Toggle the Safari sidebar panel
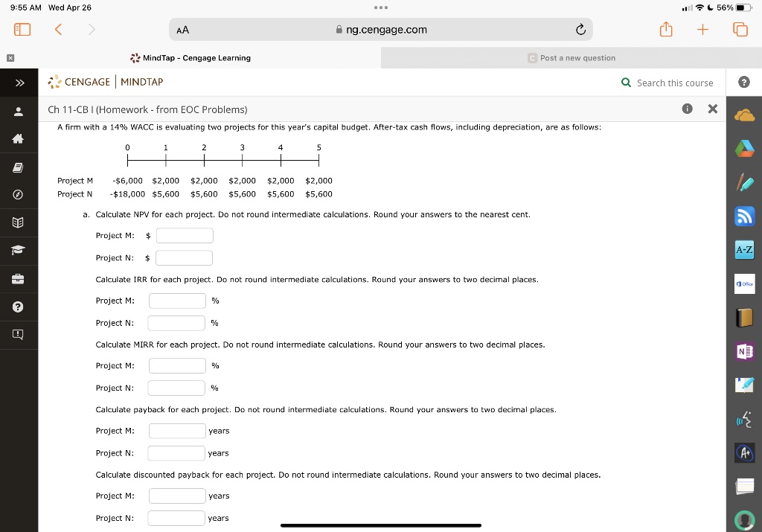The image size is (762, 532). 22,30
